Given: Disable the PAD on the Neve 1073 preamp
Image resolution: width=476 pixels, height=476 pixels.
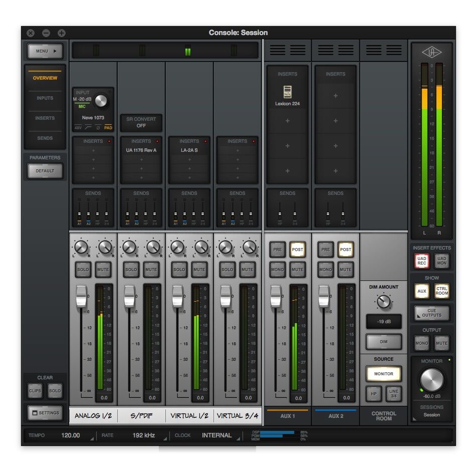Looking at the screenshot, I should tap(108, 128).
